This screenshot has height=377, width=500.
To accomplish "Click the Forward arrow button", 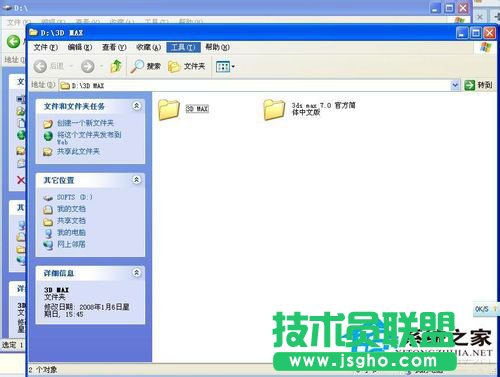I will click(88, 66).
